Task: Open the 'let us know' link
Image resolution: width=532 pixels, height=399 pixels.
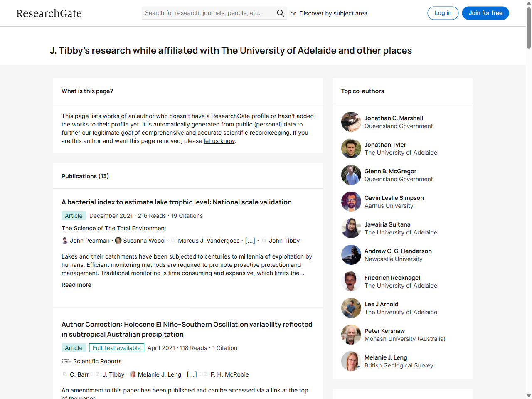Action: click(219, 141)
